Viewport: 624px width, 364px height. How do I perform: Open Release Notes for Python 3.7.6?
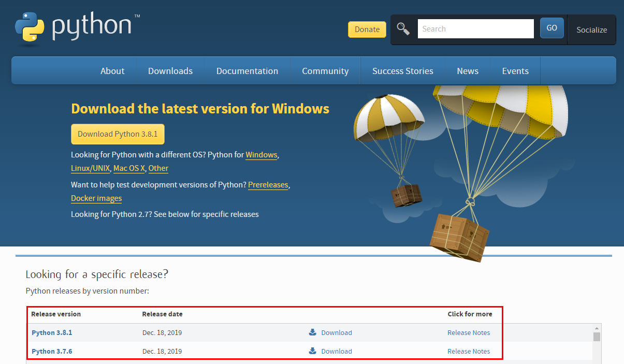(469, 351)
